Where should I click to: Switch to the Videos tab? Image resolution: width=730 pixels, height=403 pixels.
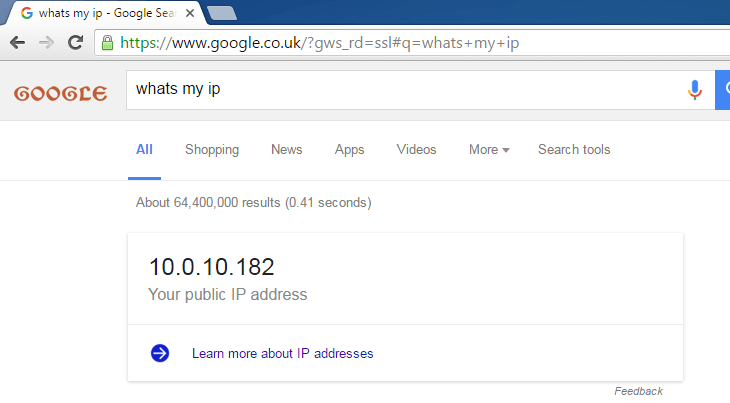tap(416, 149)
